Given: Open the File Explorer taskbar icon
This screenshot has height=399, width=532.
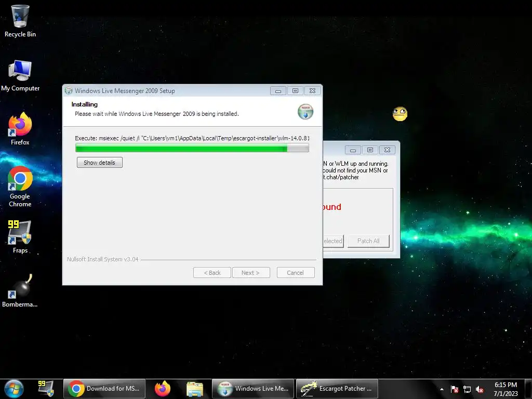Looking at the screenshot, I should [x=195, y=389].
